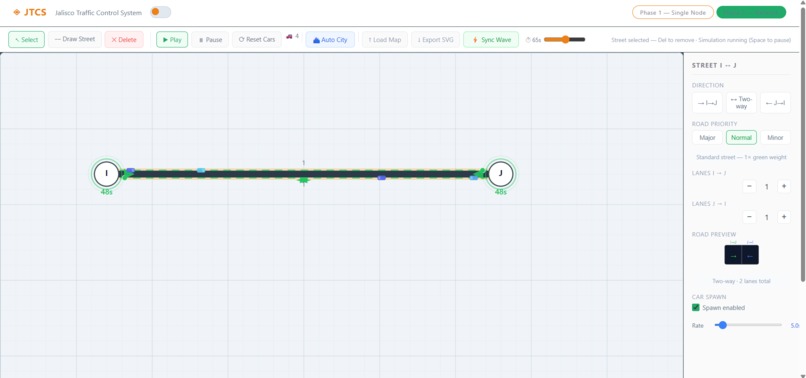806x378 pixels.
Task: Click the STREET I ↔ J panel heading
Action: (714, 65)
